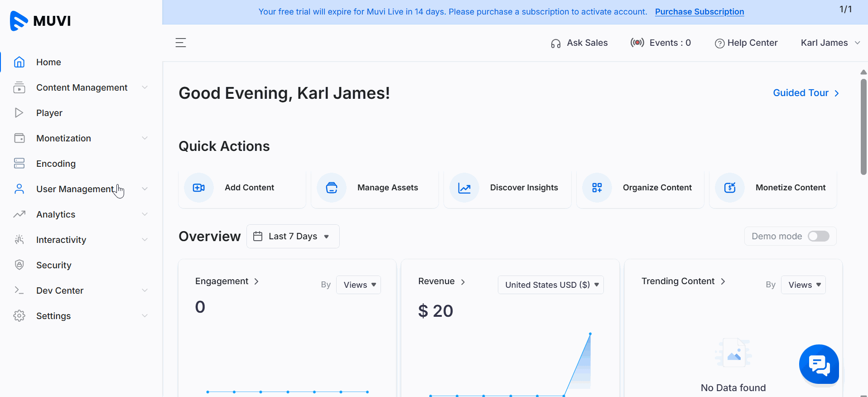Select Interactivity in sidebar
This screenshot has width=868, height=397.
pos(61,240)
